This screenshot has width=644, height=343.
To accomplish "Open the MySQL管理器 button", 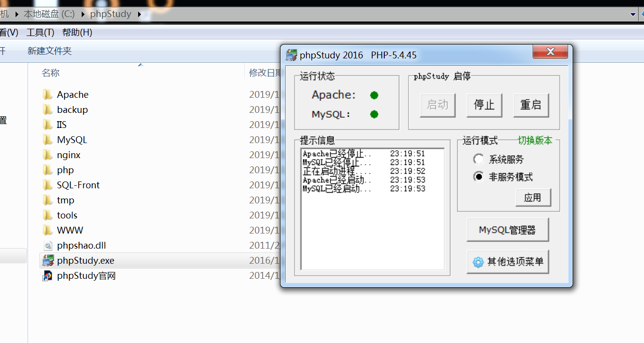I will coord(507,230).
